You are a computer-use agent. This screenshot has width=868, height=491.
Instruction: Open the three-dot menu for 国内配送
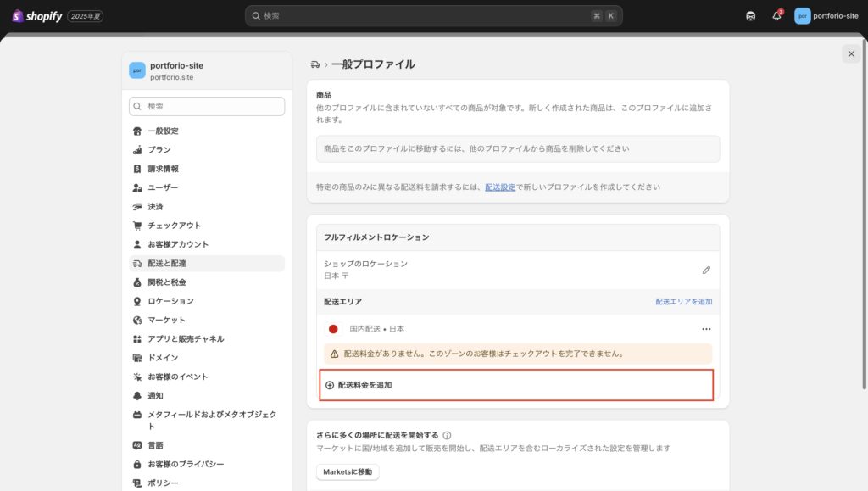click(706, 329)
